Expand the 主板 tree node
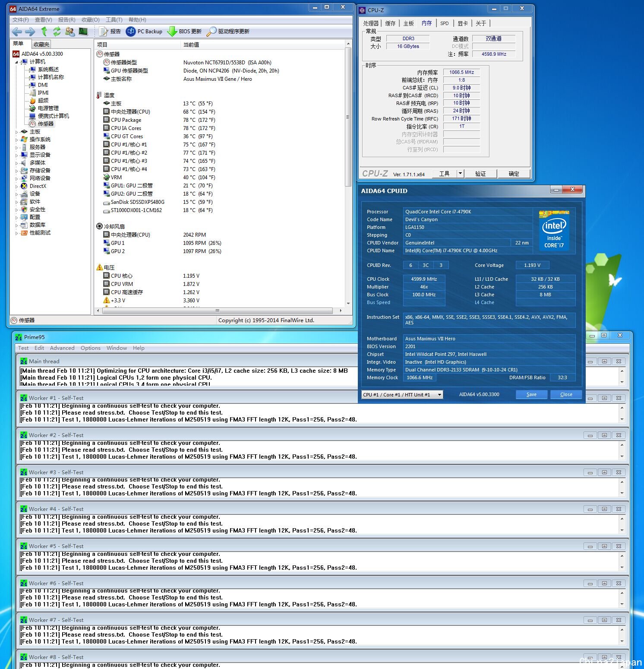The image size is (644, 669). pos(17,132)
